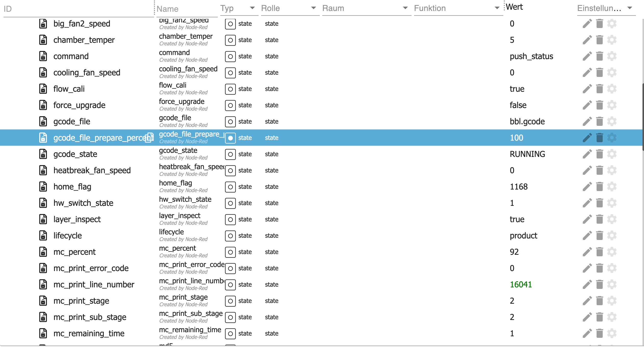644x347 pixels.
Task: Open gear settings for home_flag
Action: click(612, 187)
